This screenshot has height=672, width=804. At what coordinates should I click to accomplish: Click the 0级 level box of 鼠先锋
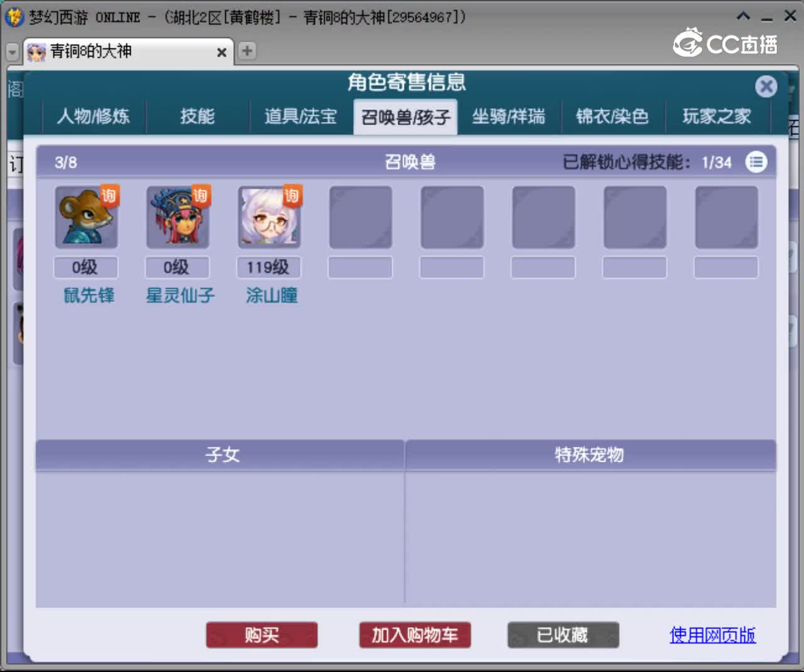tap(85, 268)
